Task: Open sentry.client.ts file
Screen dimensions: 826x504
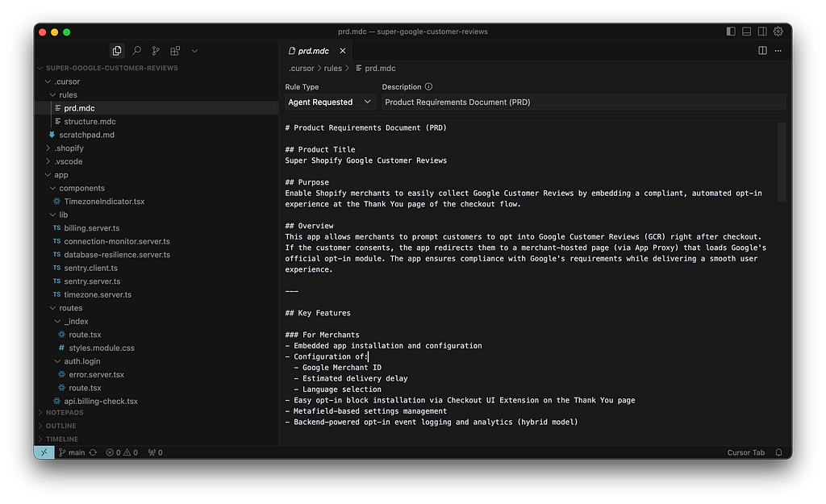Action: click(90, 268)
